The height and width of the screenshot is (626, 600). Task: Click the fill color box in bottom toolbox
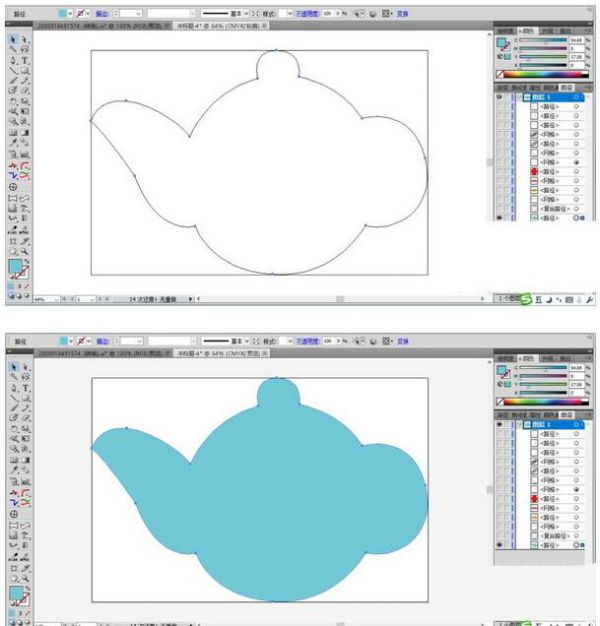pos(16,595)
